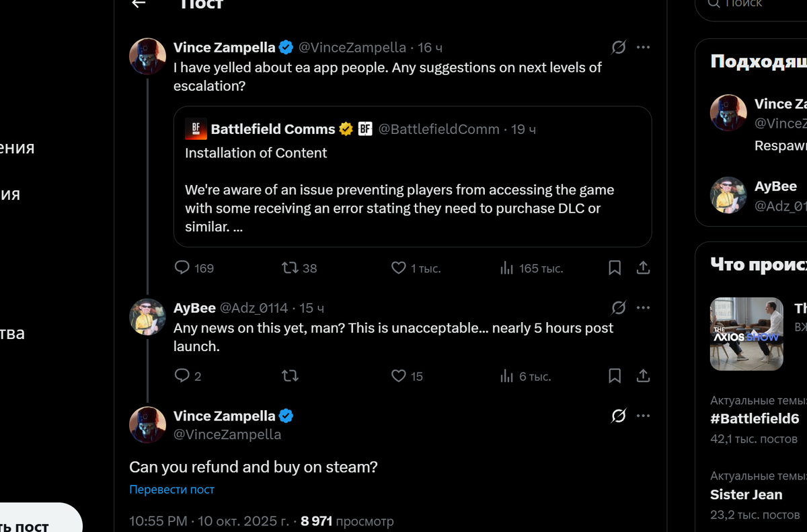807x532 pixels.
Task: Click the back arrow at top
Action: pyautogui.click(x=139, y=3)
